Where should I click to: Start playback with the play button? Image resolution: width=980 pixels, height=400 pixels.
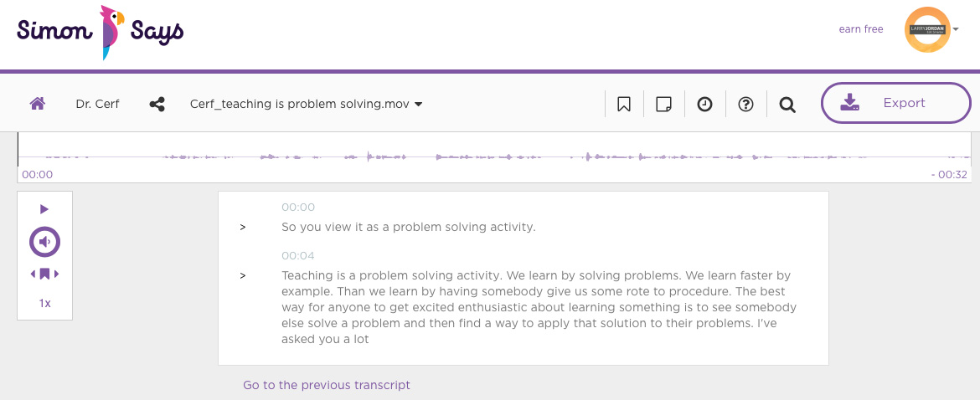[44, 209]
